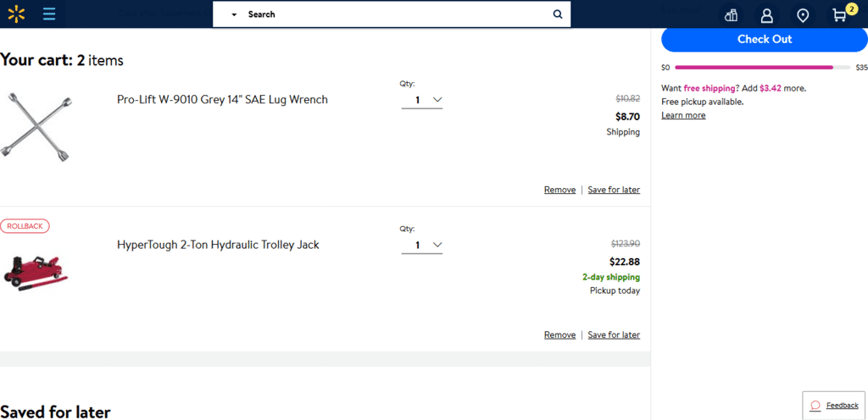
Task: Open quantity dropdown for Lug Wrench
Action: [x=422, y=100]
